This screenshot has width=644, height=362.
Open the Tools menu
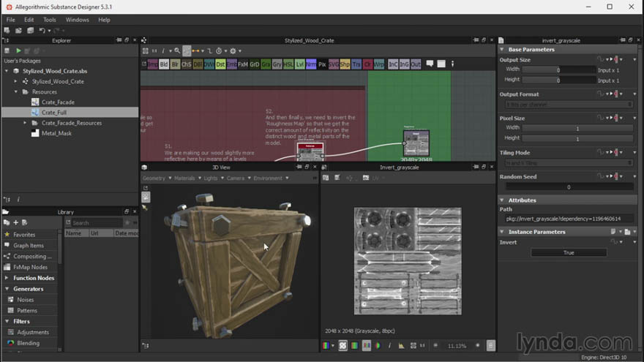[50, 20]
